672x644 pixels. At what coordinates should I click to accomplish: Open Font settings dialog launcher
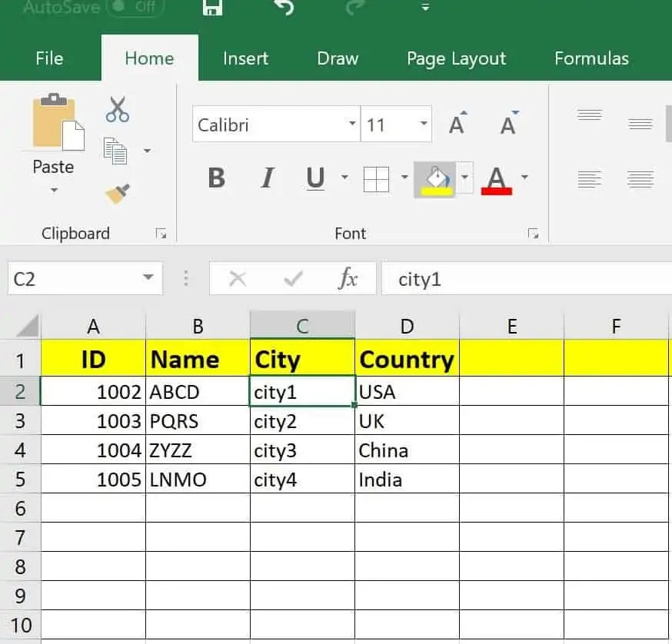(x=533, y=234)
